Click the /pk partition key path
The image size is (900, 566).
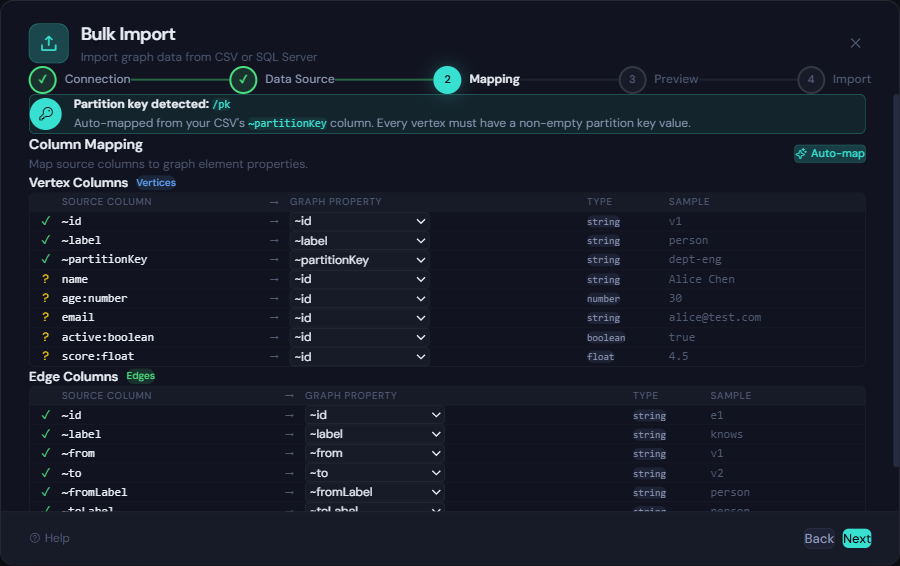(222, 104)
